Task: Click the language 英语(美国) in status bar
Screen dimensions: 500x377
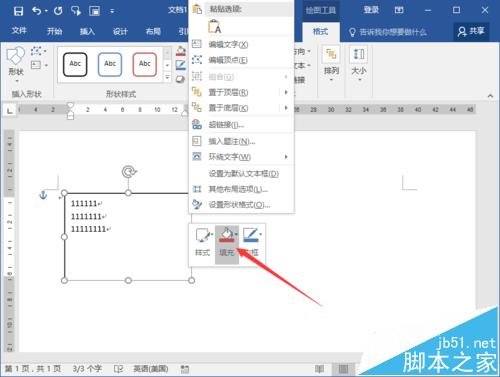Action: coord(151,368)
